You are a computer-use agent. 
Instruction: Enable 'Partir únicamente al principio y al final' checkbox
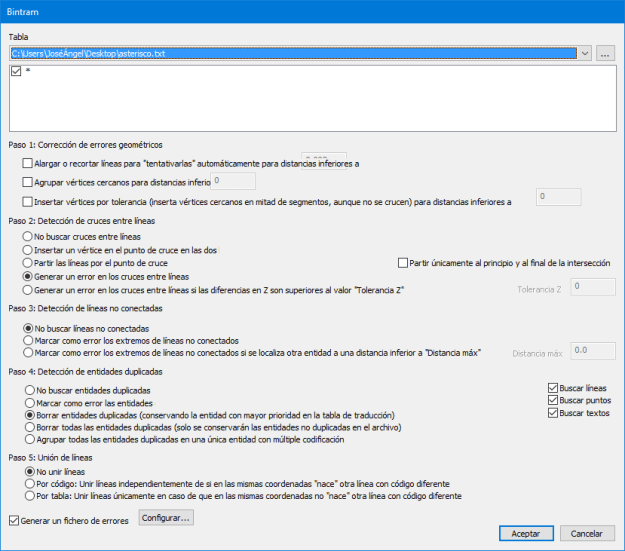pos(403,262)
